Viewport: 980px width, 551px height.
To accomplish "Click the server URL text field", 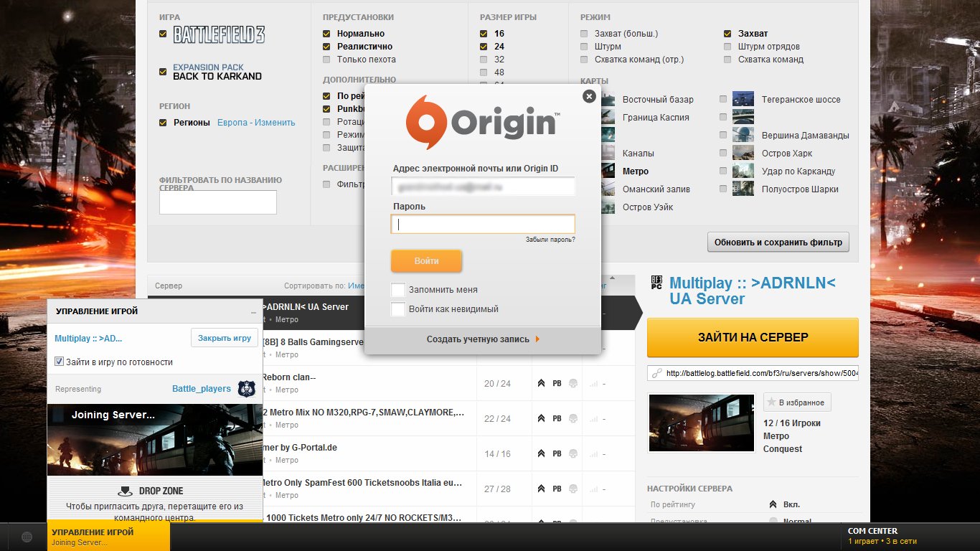I will click(753, 373).
